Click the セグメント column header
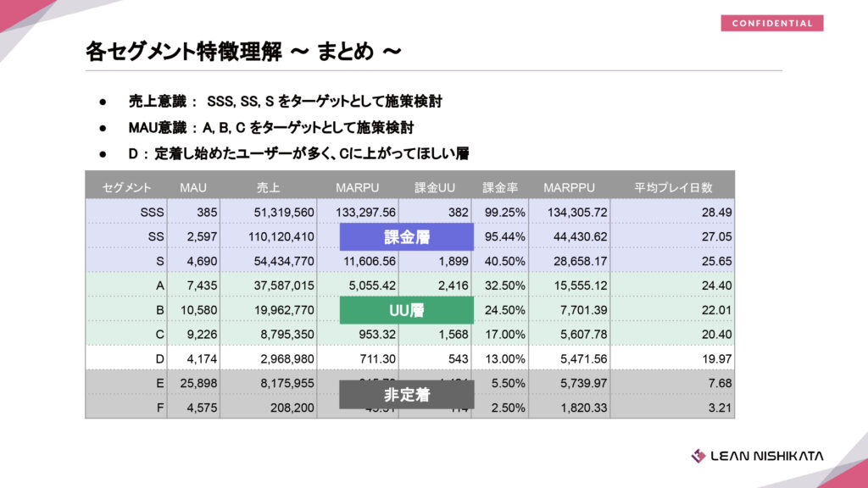The image size is (868, 488). (127, 187)
